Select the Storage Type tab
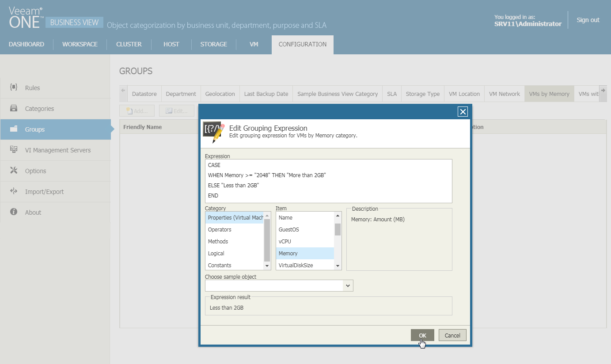 (x=423, y=94)
